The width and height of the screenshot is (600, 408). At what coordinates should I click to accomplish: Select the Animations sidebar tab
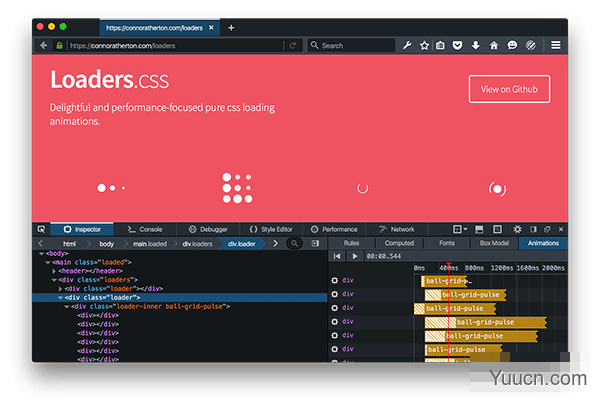[543, 243]
